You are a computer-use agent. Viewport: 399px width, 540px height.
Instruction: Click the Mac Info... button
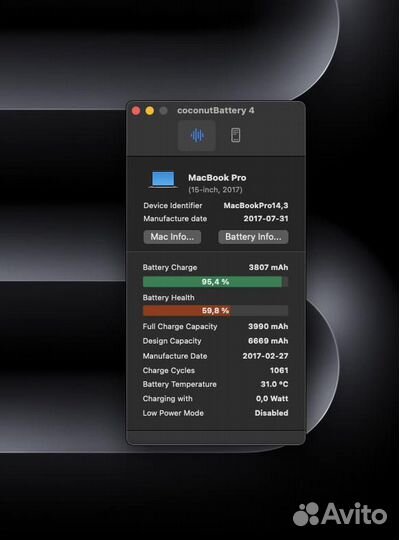pos(172,237)
